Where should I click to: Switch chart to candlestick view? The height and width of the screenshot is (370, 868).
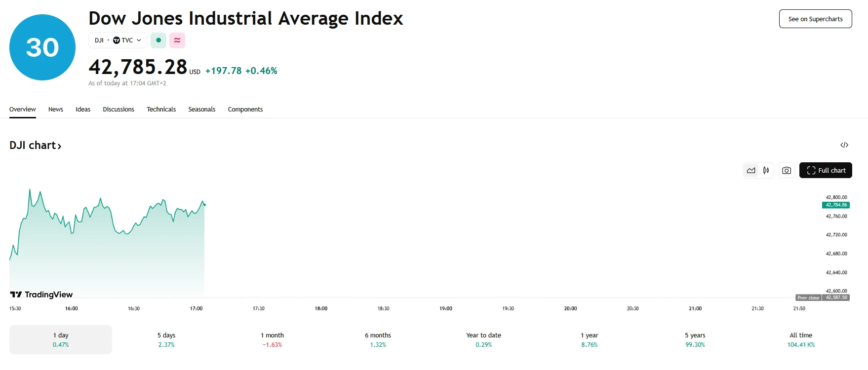766,170
